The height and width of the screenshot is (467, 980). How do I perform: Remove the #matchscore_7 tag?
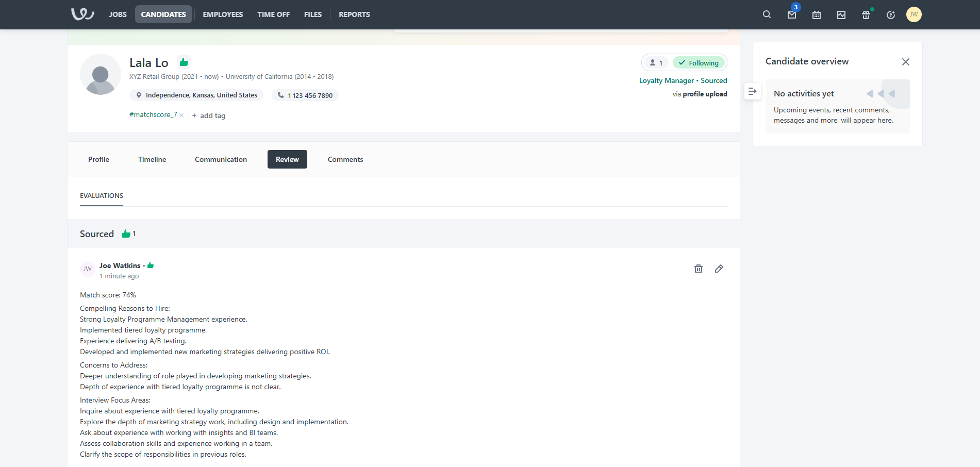coord(181,115)
